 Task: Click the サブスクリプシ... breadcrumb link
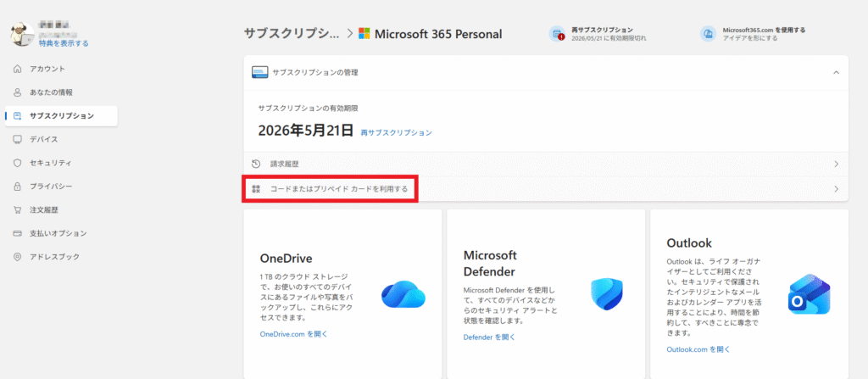coord(292,33)
